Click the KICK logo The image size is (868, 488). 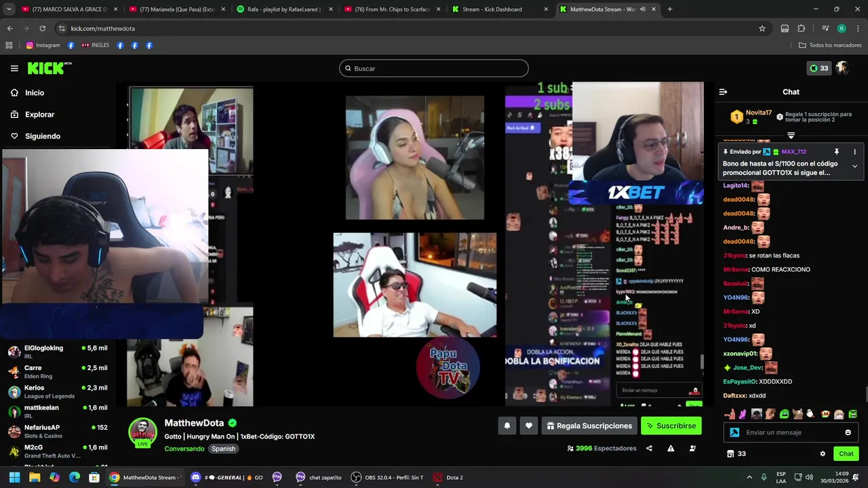click(49, 68)
